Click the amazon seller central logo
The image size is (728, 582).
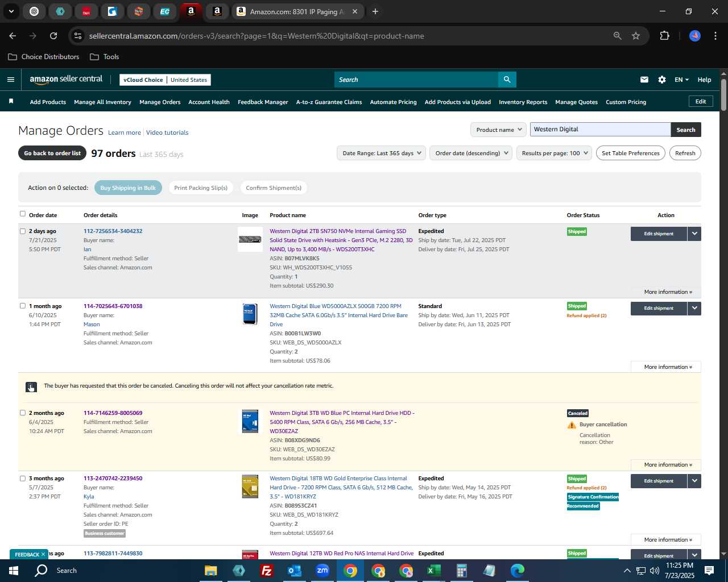pyautogui.click(x=66, y=80)
